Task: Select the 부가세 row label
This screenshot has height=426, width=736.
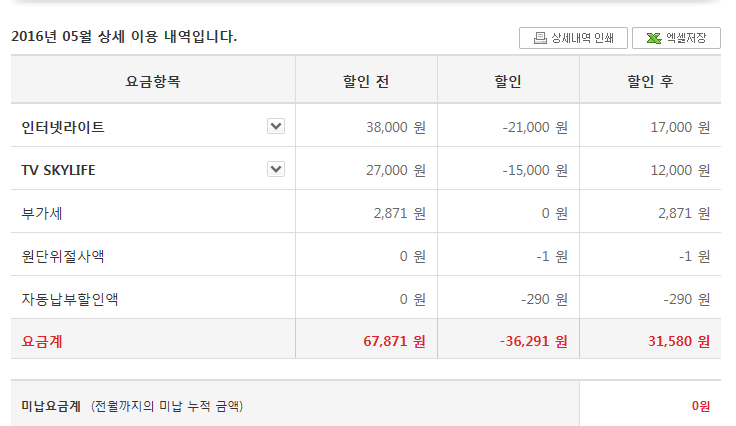Action: (41, 213)
